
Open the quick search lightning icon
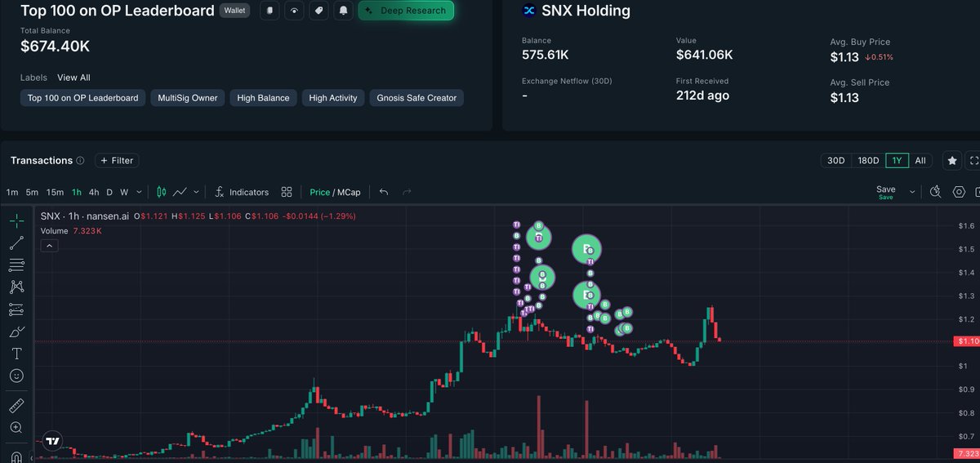point(936,192)
